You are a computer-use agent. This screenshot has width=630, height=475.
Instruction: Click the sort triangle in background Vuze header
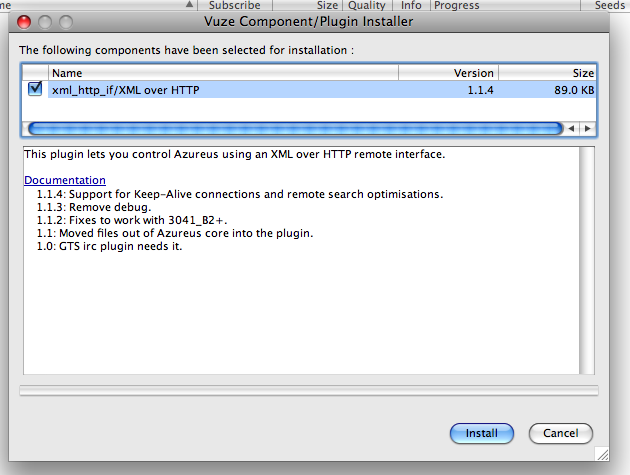coord(190,5)
